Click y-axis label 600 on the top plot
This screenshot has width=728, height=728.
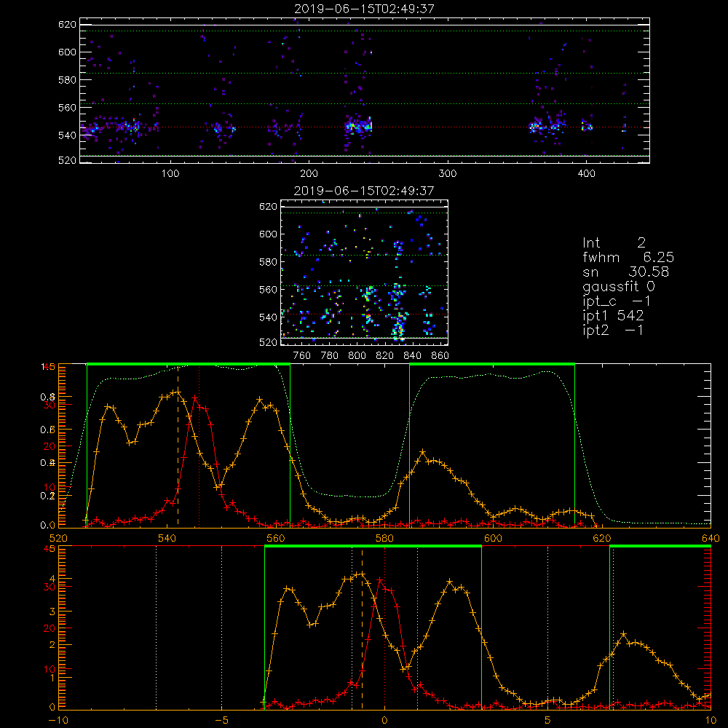[67, 52]
